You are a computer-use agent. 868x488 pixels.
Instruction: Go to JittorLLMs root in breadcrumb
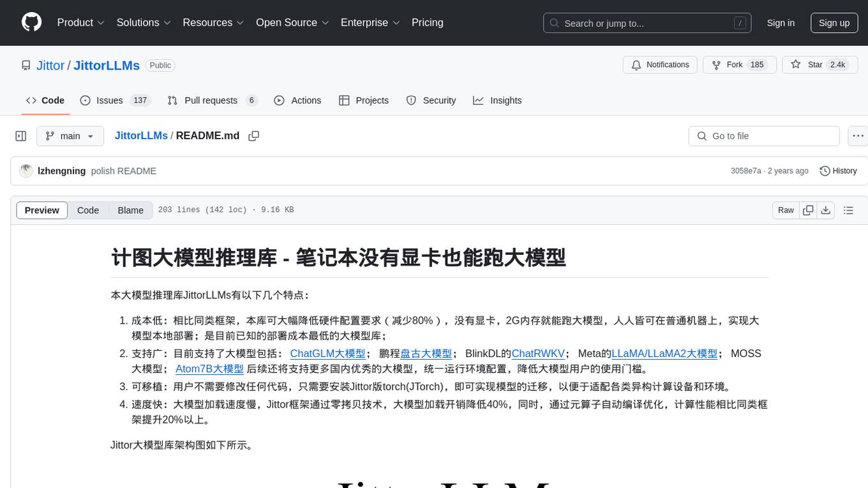point(141,136)
